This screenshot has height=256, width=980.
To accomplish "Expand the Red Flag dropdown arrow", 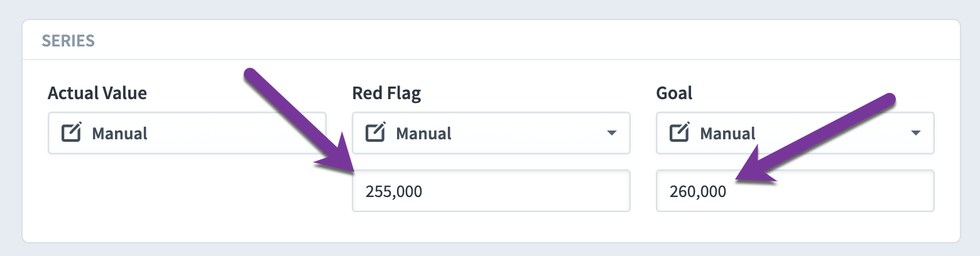I will (x=611, y=134).
